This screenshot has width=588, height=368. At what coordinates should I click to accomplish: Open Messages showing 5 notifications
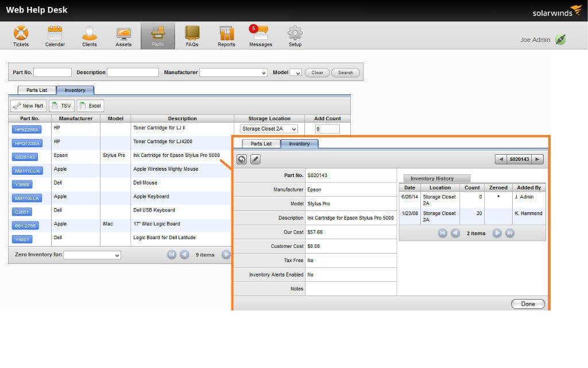click(260, 36)
